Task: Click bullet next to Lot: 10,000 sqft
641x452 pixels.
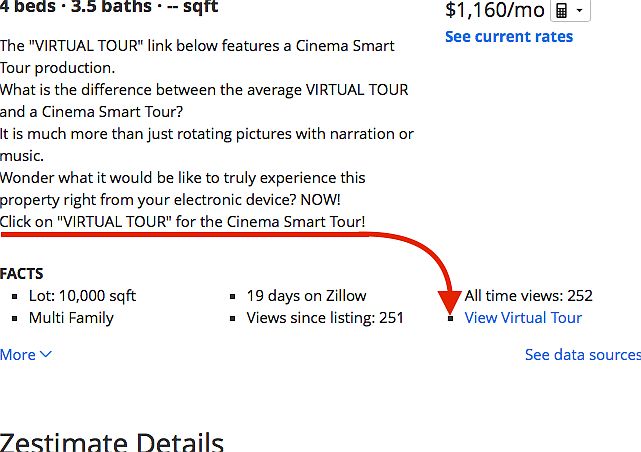Action: (x=15, y=296)
